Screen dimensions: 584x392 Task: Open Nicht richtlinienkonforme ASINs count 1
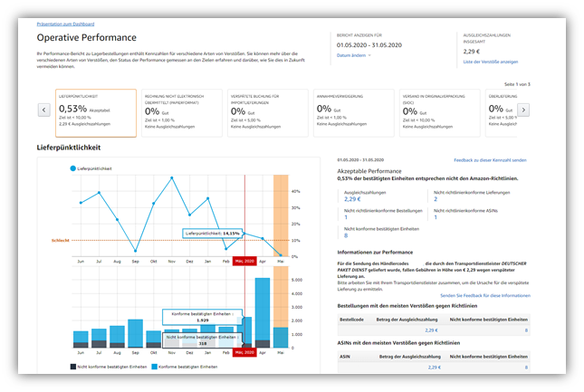click(436, 217)
